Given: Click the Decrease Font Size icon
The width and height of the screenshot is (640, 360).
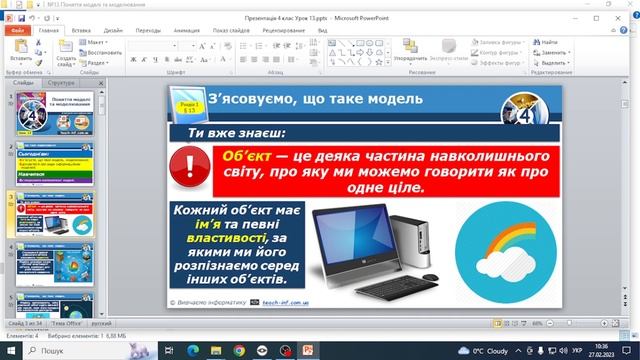Looking at the screenshot, I should click(x=213, y=46).
